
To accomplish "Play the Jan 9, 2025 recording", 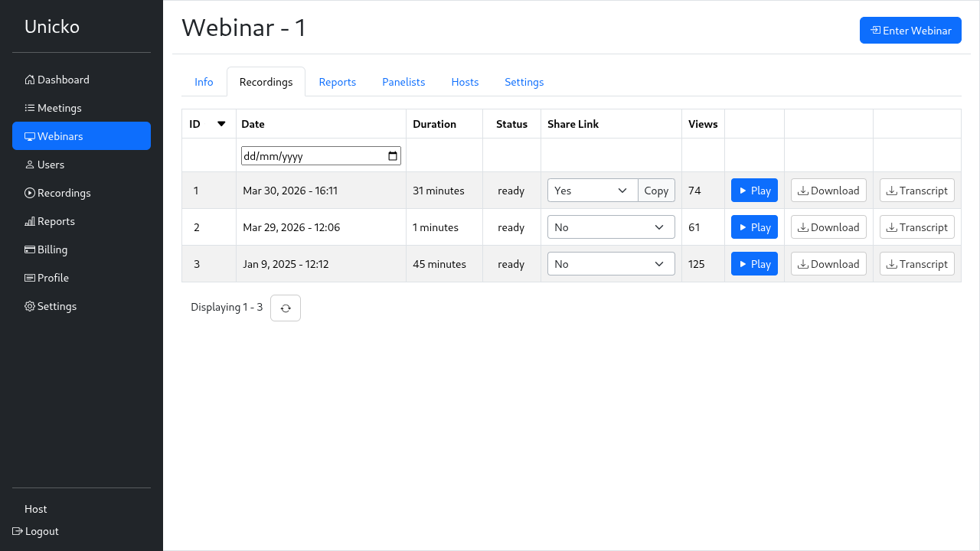I will click(x=754, y=264).
